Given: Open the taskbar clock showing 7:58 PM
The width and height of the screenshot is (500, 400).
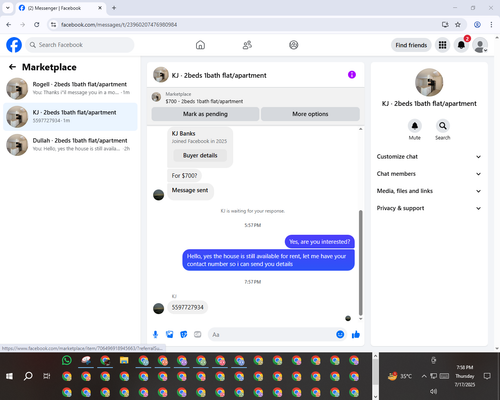Looking at the screenshot, I should point(465,376).
